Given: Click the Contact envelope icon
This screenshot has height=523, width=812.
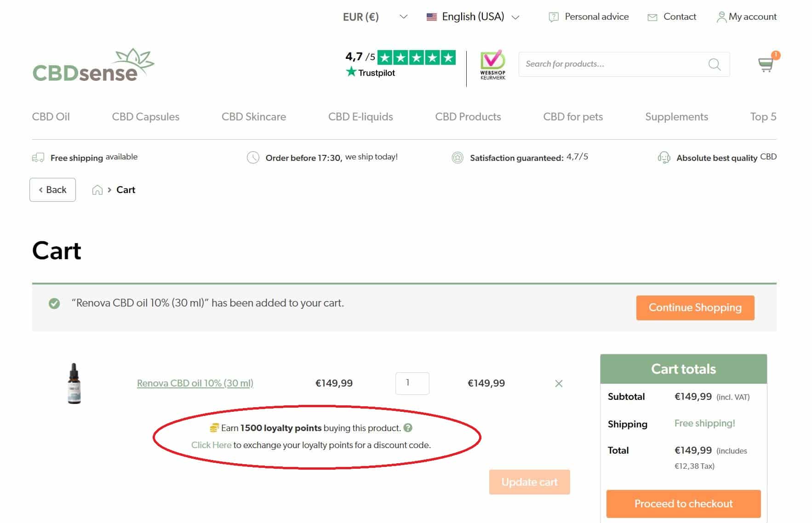Looking at the screenshot, I should tap(652, 17).
